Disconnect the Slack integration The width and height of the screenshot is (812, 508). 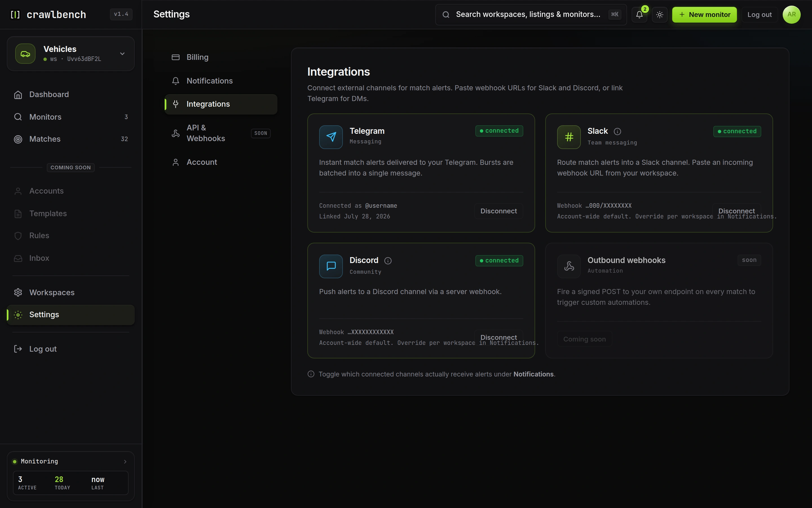[736, 211]
